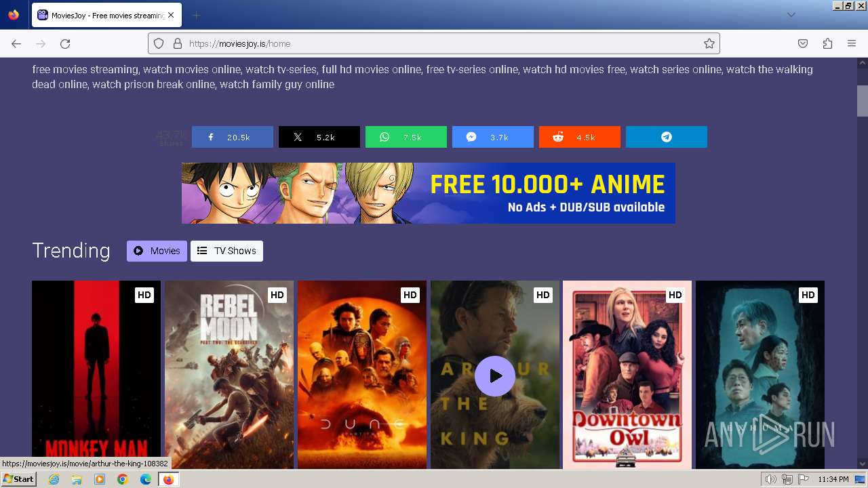Viewport: 868px width, 488px height.
Task: Close the MoviesJoy tab
Action: [x=170, y=15]
